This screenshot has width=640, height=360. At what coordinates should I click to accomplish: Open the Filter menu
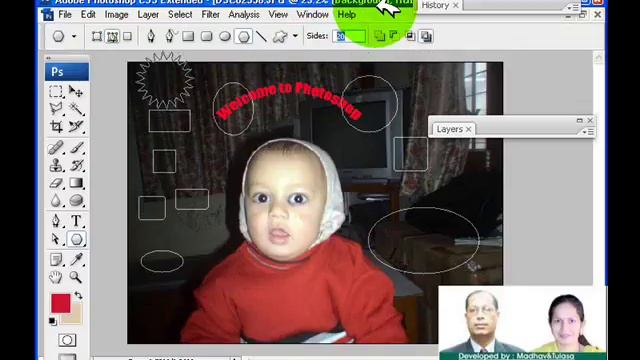coord(210,15)
